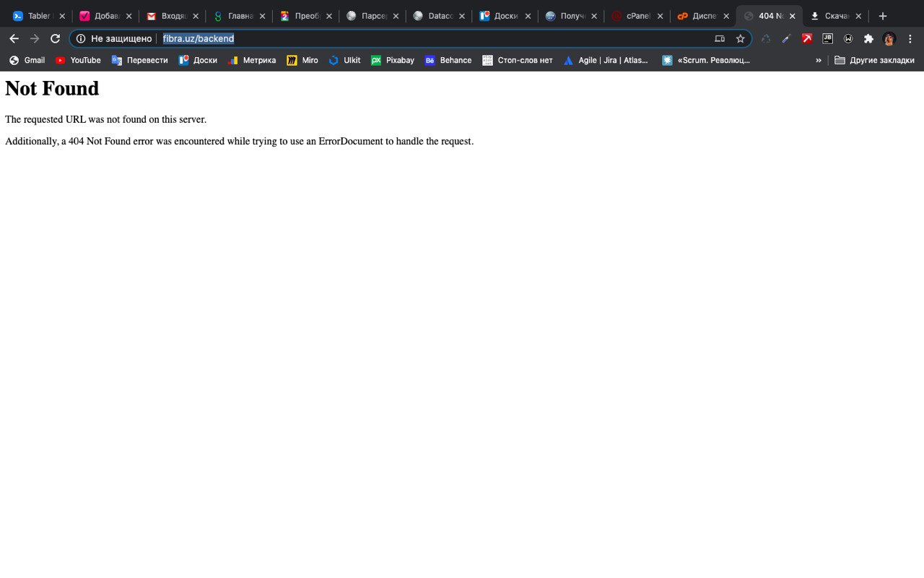The height and width of the screenshot is (578, 924).
Task: Open the Доски bookmark
Action: coord(198,60)
